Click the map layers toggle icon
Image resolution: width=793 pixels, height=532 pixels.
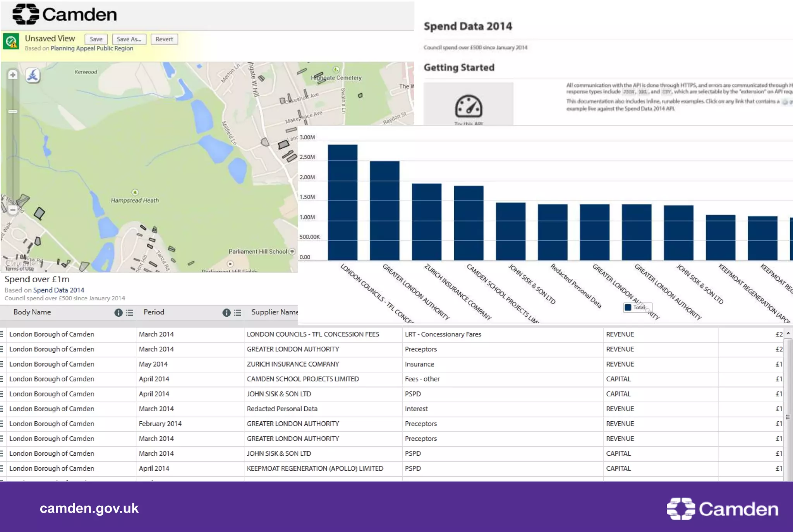click(33, 75)
